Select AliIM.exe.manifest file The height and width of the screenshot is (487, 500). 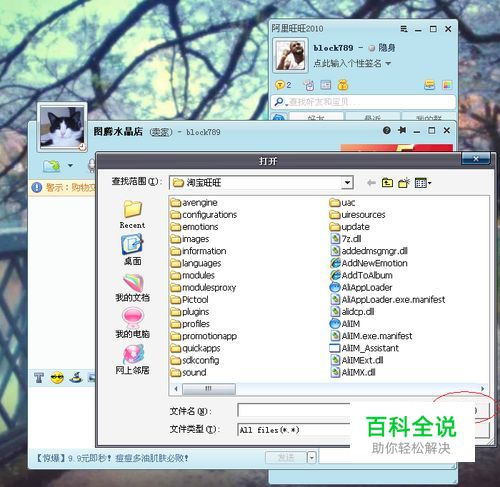[x=371, y=336]
